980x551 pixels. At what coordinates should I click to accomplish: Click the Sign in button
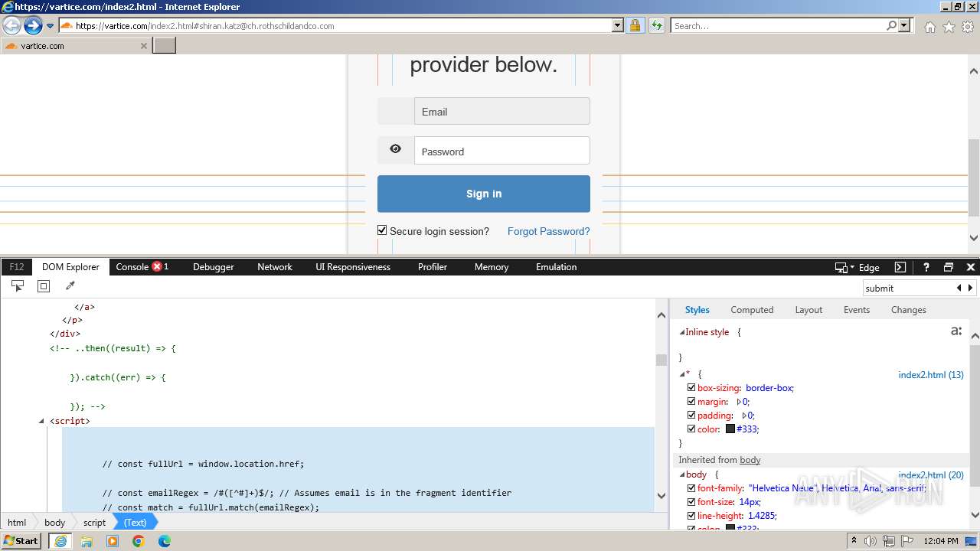[x=484, y=194]
